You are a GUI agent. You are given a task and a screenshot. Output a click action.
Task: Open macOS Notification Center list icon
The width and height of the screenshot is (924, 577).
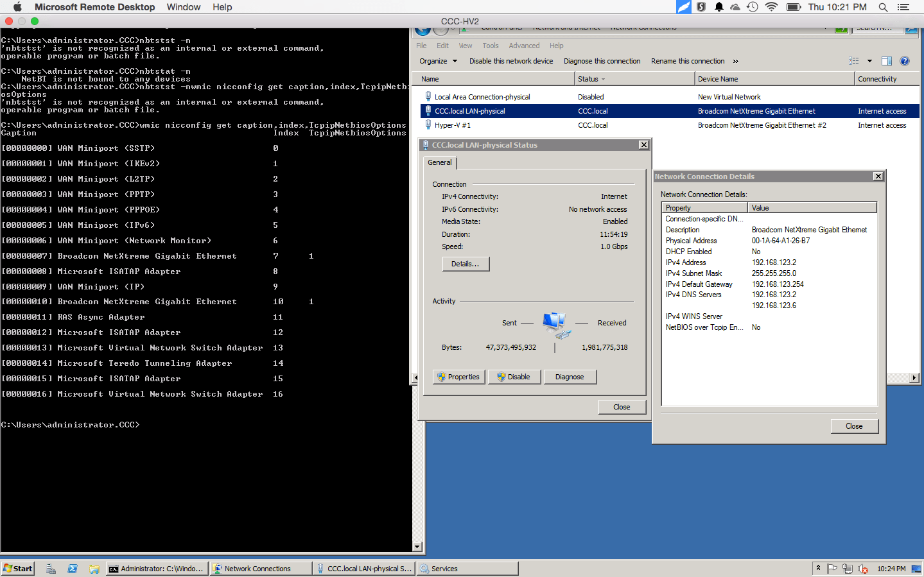point(903,7)
